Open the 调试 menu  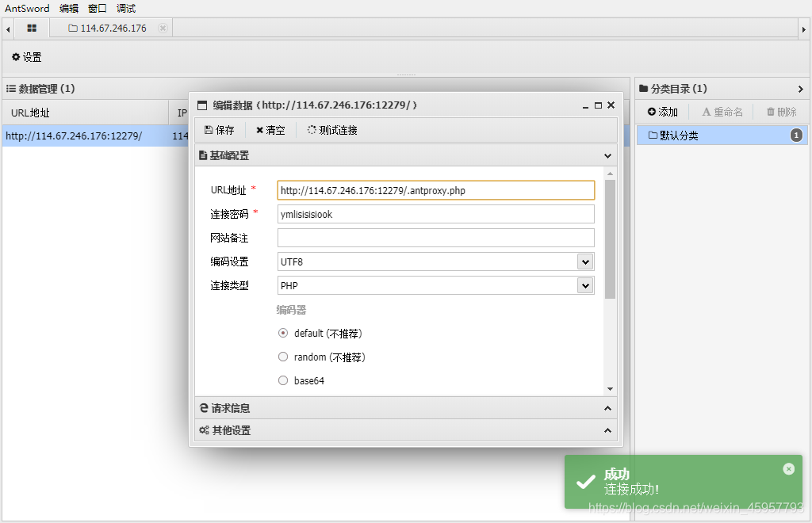[x=126, y=8]
